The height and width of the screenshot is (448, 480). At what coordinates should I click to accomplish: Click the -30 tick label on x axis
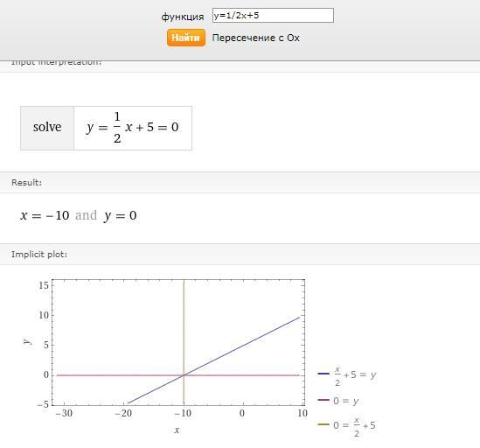[x=64, y=413]
